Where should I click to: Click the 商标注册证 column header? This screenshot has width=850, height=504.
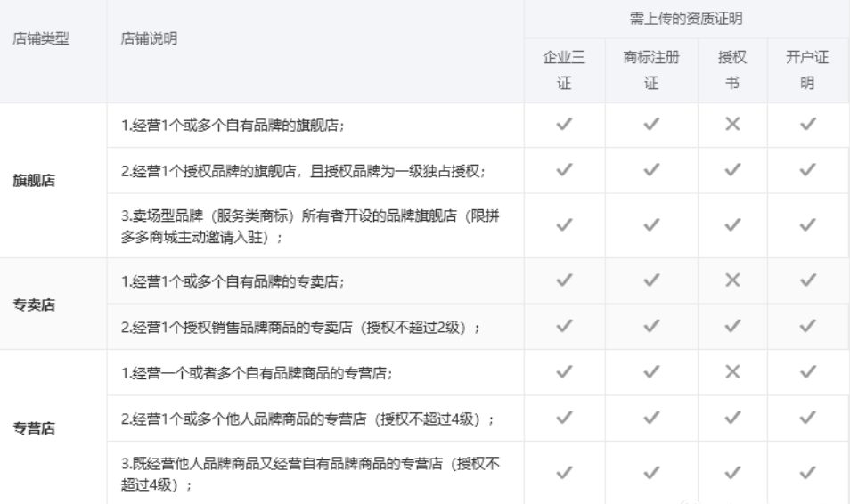pos(651,70)
